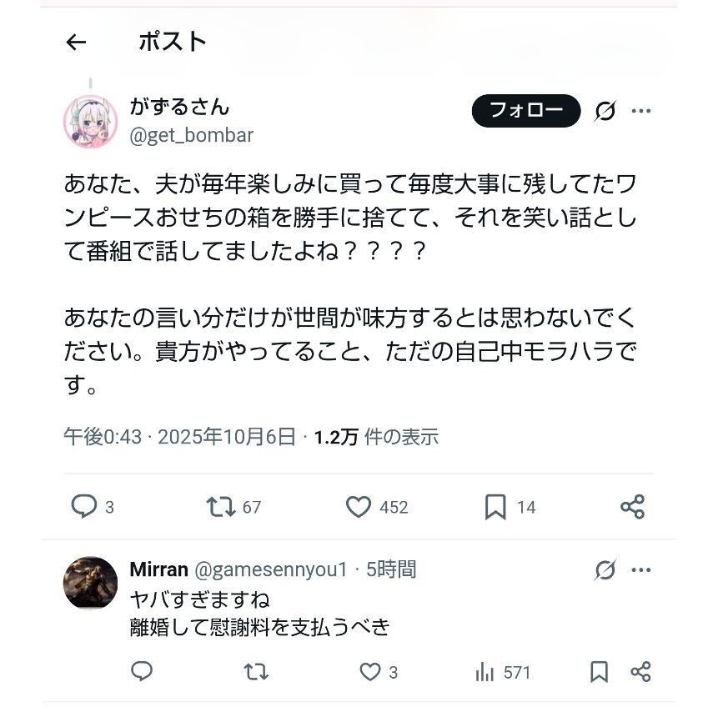The image size is (728, 707).
Task: Open Grok icon on Mirran's reply
Action: coord(605,570)
